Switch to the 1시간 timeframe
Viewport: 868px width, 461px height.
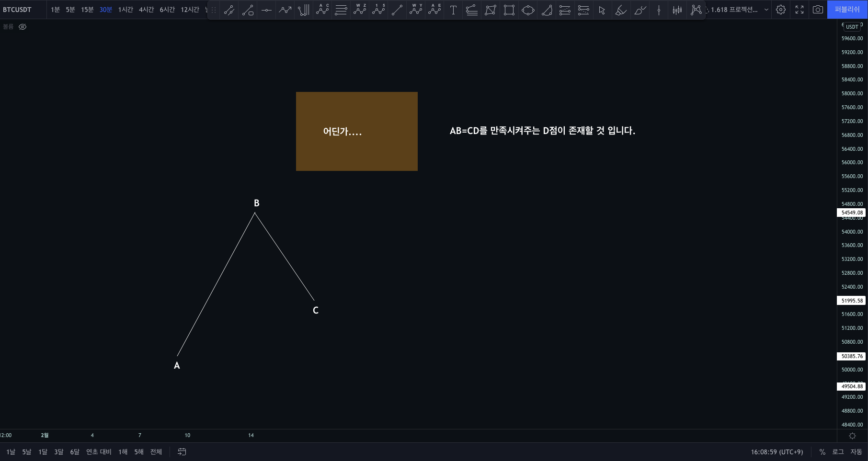click(126, 10)
